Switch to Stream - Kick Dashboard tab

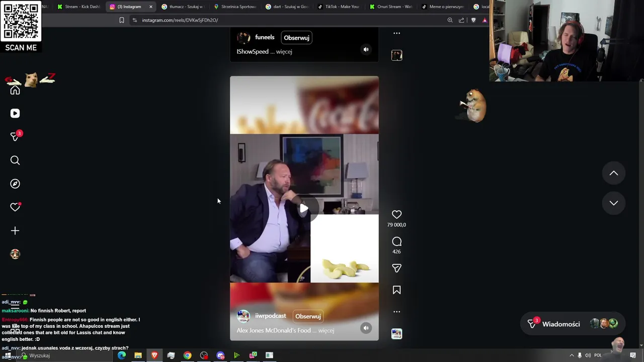[78, 7]
